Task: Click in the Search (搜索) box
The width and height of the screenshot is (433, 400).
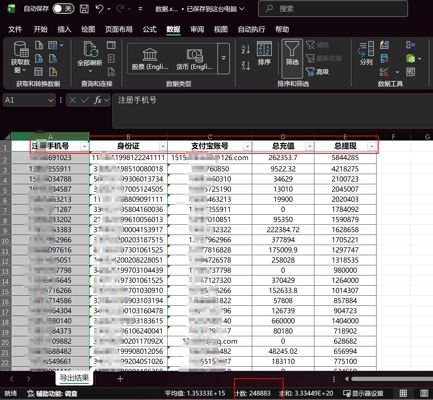Action: [333, 9]
